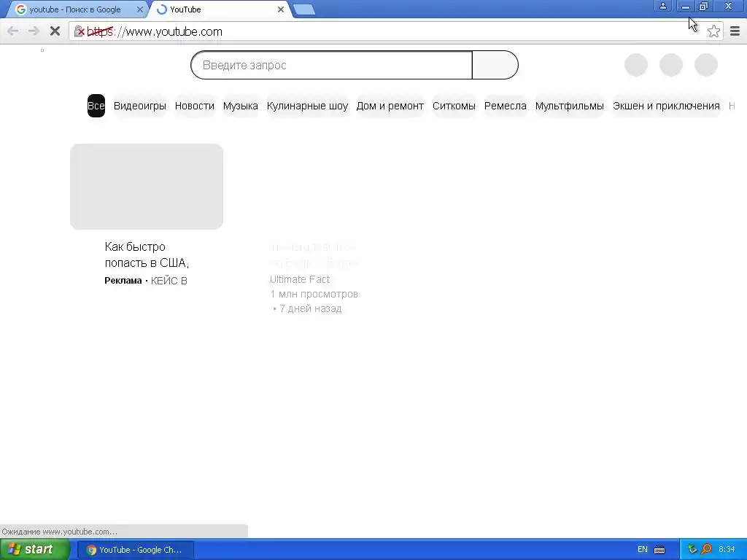
Task: Open the 'Ultimate Fact' channel name
Action: 300,279
